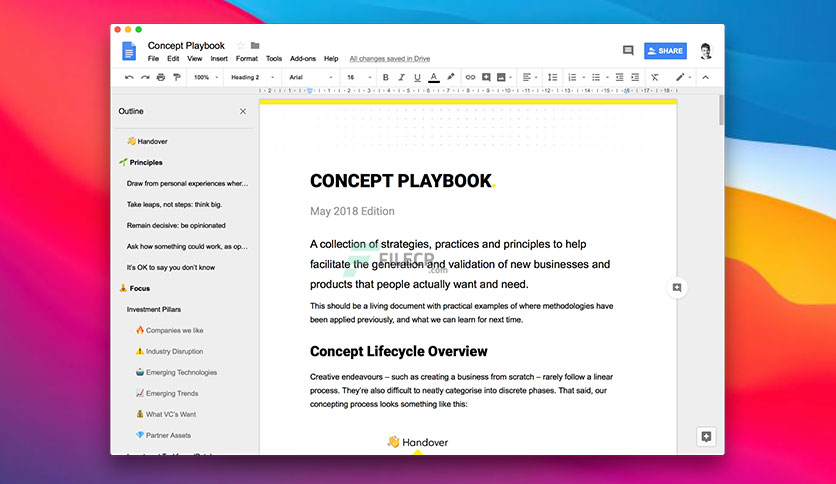Screen dimensions: 836x484
Task: Click the blue SHARE button
Action: 665,51
